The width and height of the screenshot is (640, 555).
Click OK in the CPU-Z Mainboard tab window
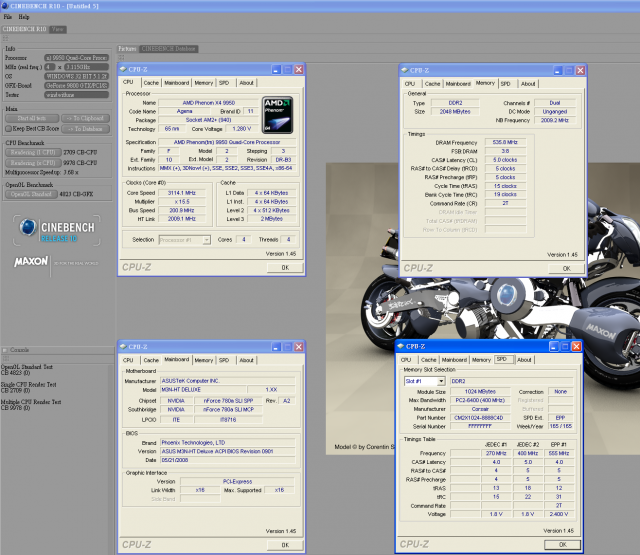285,545
